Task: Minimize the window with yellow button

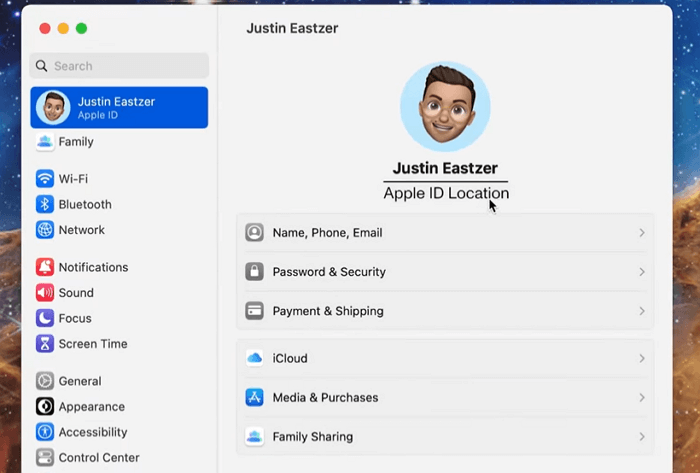Action: coord(63,29)
